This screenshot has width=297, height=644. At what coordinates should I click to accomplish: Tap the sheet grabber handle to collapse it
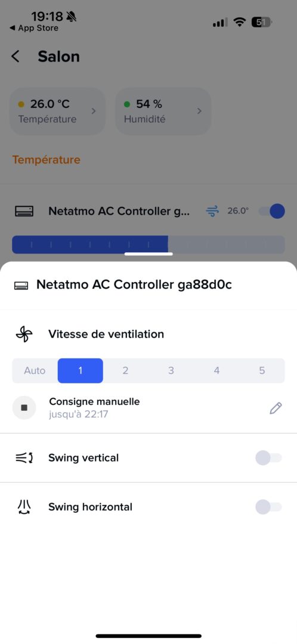click(x=148, y=254)
